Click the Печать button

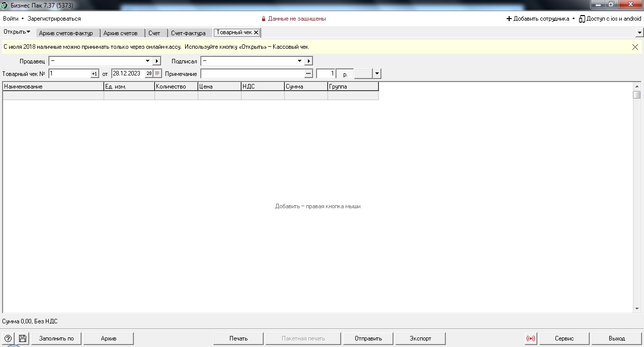tap(238, 338)
